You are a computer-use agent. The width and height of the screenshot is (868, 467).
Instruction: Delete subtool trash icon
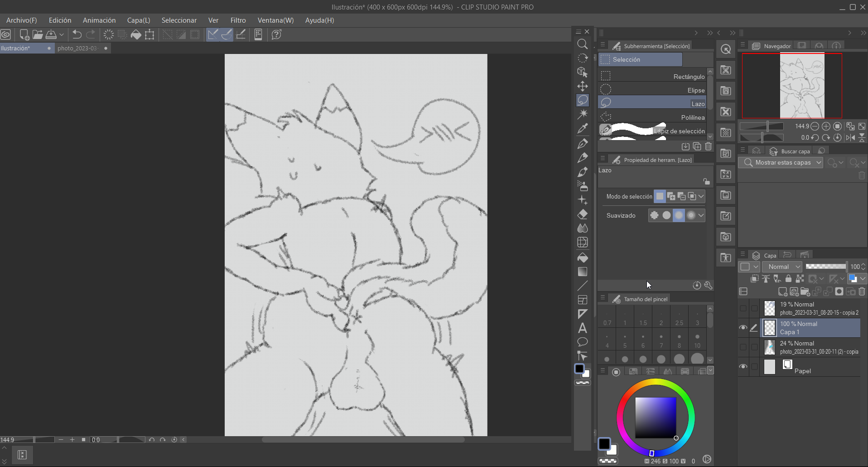tap(709, 146)
